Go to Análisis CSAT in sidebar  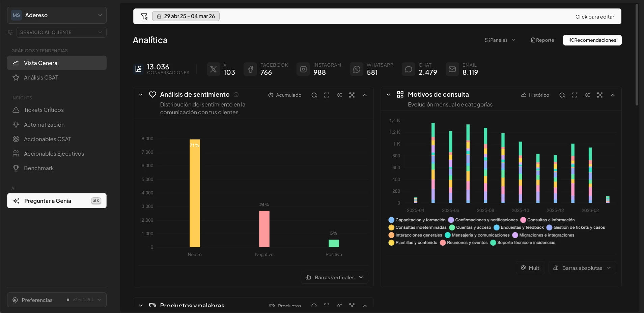click(x=41, y=77)
